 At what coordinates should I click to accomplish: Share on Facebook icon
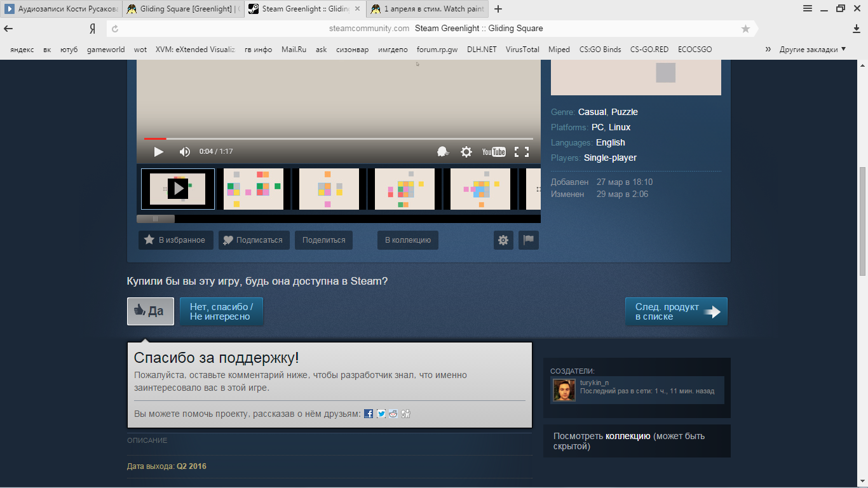click(369, 414)
